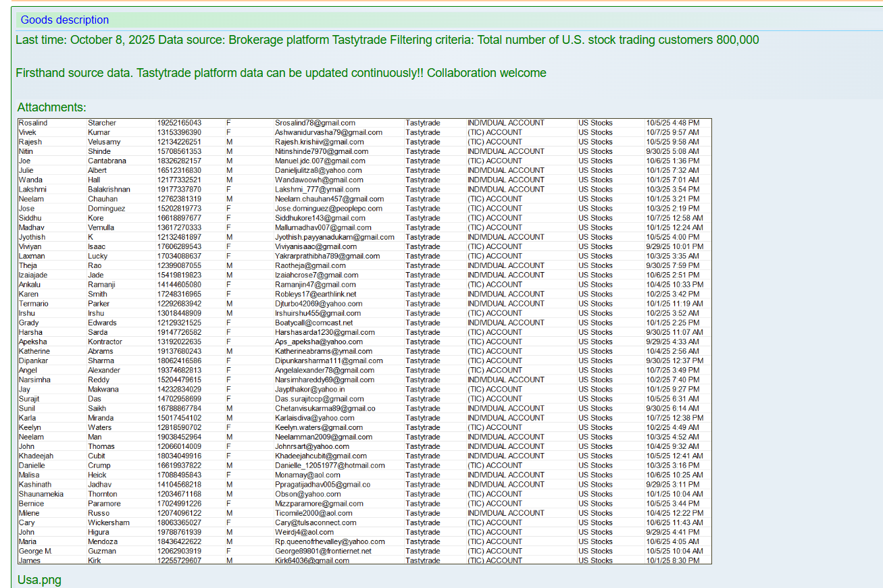
Task: Select the 9/29/25 10:01 PM timestamp cell
Action: pos(674,247)
